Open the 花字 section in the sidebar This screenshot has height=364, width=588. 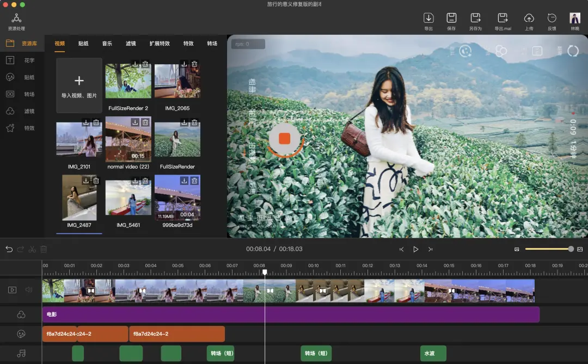tap(22, 60)
